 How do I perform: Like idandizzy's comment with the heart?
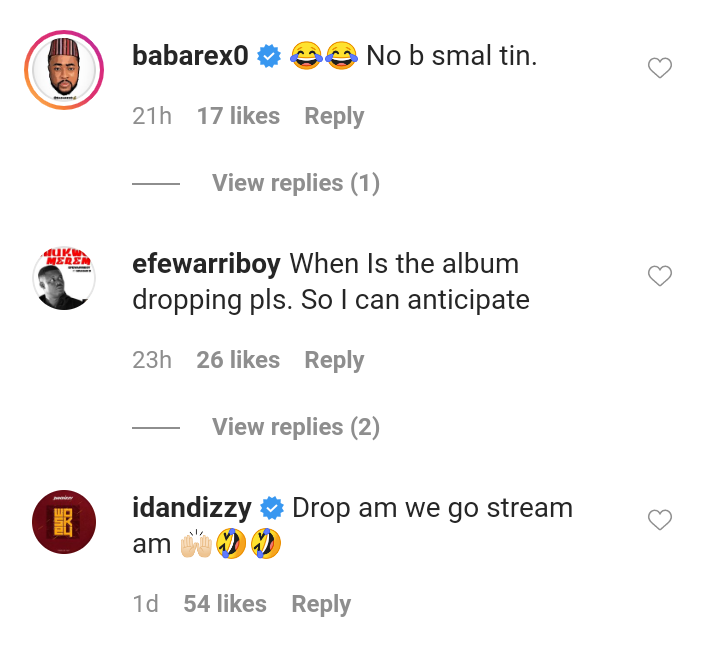(660, 519)
